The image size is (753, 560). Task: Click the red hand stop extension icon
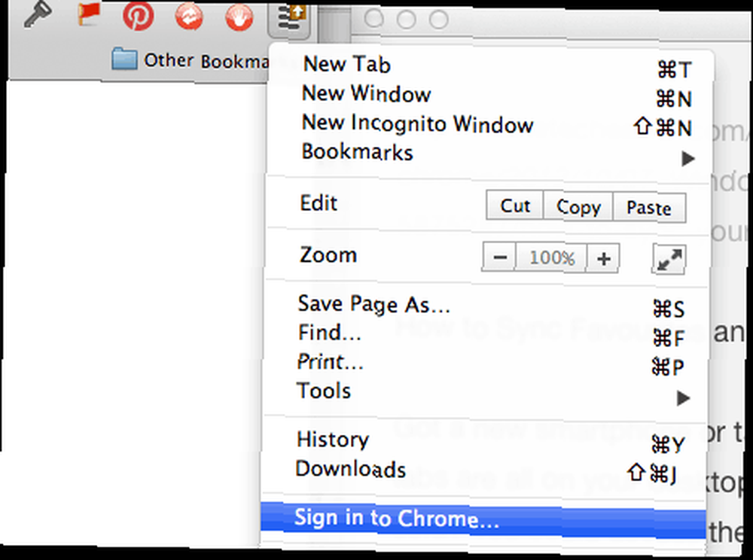(x=239, y=19)
